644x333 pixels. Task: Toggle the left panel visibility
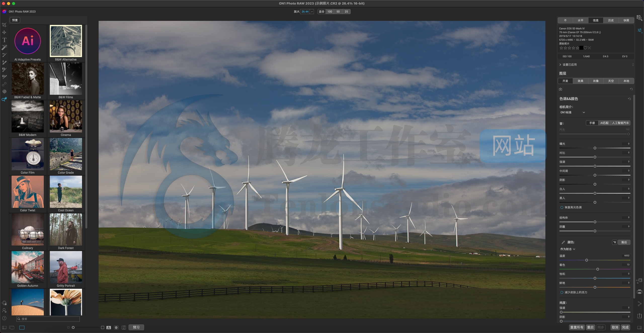(4, 327)
